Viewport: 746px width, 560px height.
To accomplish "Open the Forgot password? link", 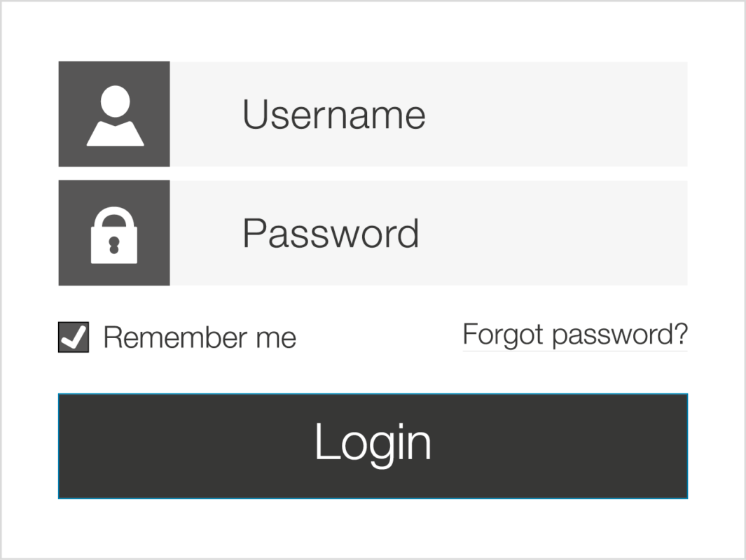I will point(575,335).
